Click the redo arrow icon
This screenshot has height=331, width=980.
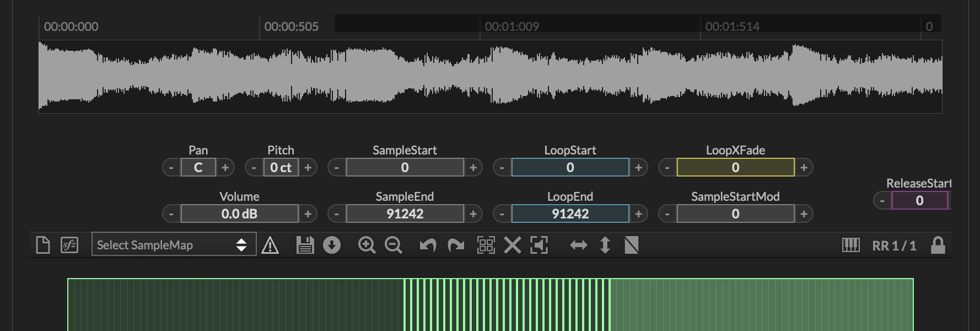click(x=455, y=245)
